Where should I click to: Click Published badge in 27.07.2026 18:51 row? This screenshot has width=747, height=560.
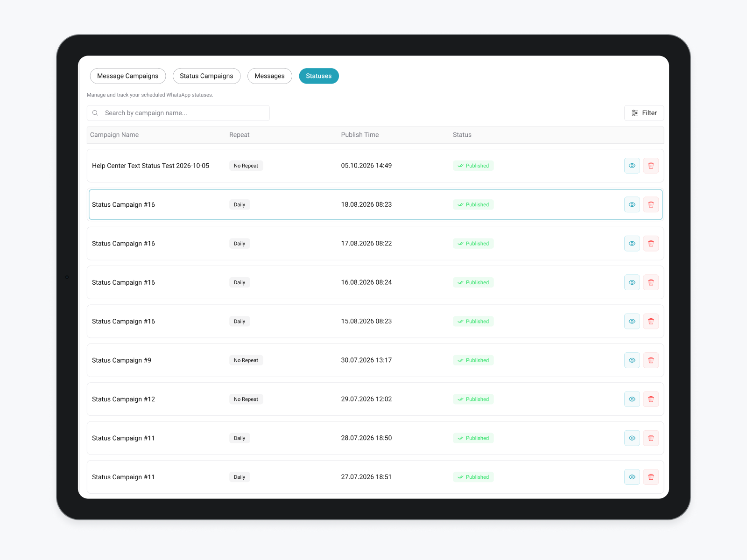click(x=473, y=477)
